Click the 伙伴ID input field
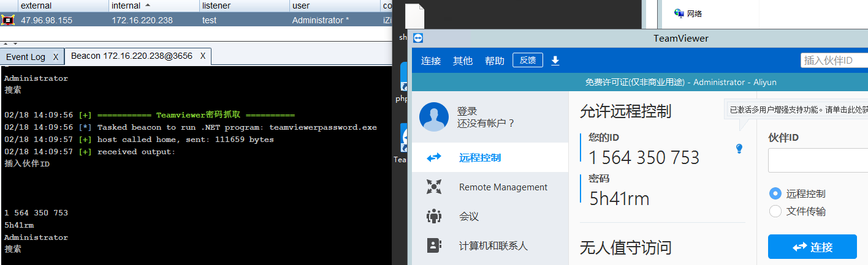The image size is (868, 265). tap(818, 160)
